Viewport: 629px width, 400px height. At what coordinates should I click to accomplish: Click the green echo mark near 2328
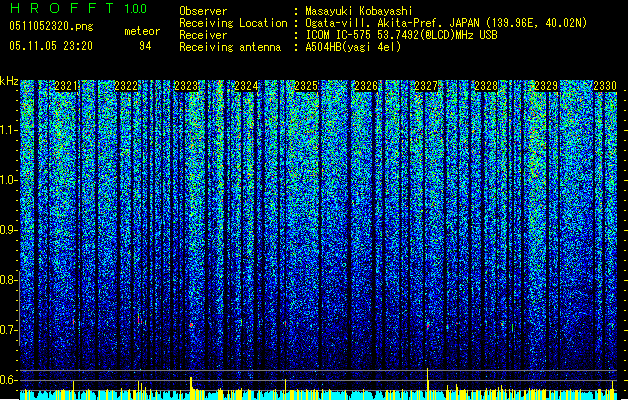(x=513, y=328)
